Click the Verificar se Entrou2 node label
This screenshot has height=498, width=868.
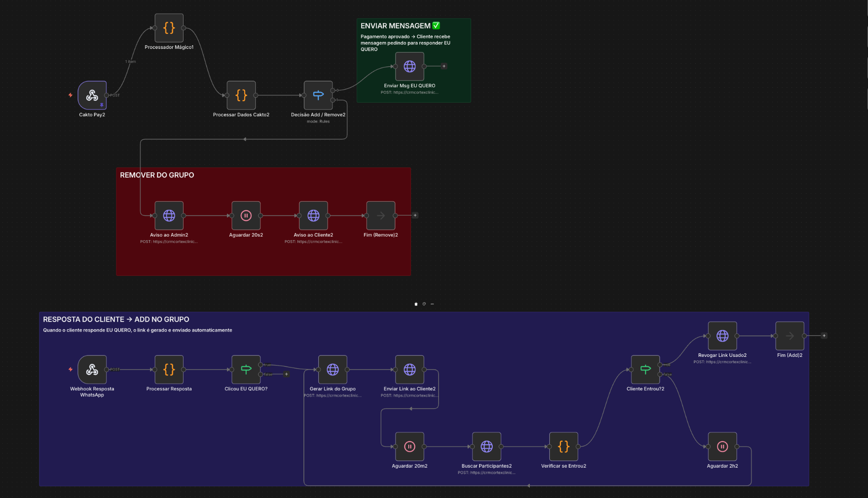(x=564, y=466)
